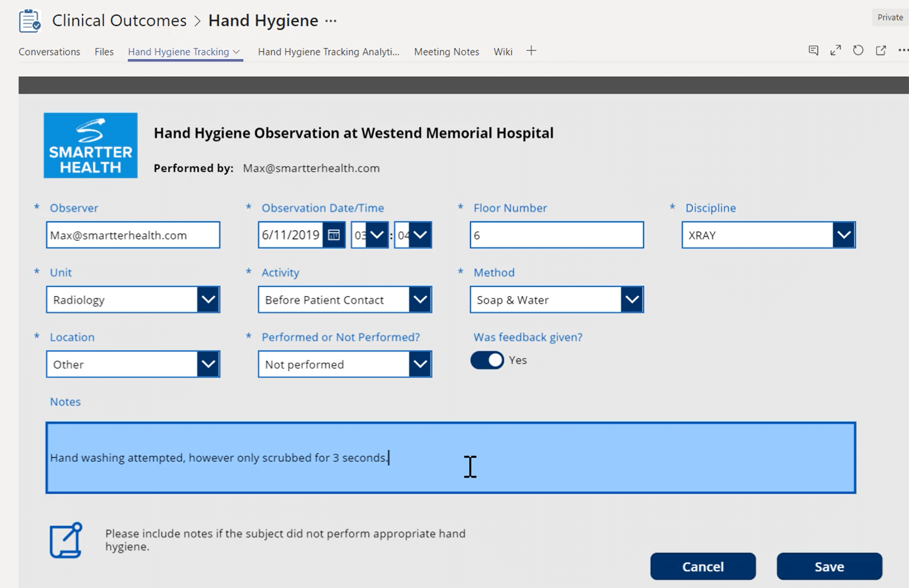Viewport: 909px width, 588px height.
Task: Open channel options ellipsis beside Hand Hygiene
Action: 331,21
